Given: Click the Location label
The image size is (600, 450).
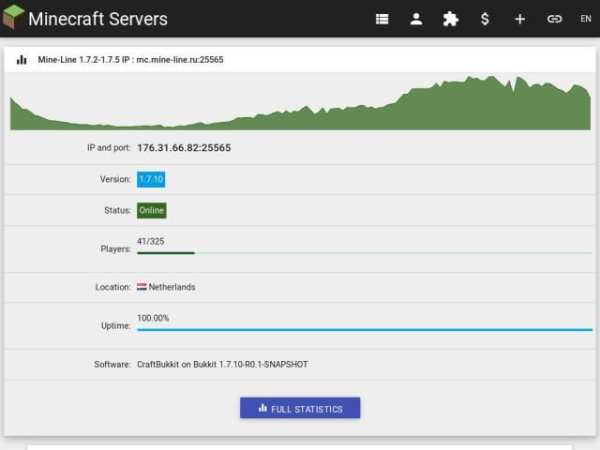Looking at the screenshot, I should [x=113, y=287].
